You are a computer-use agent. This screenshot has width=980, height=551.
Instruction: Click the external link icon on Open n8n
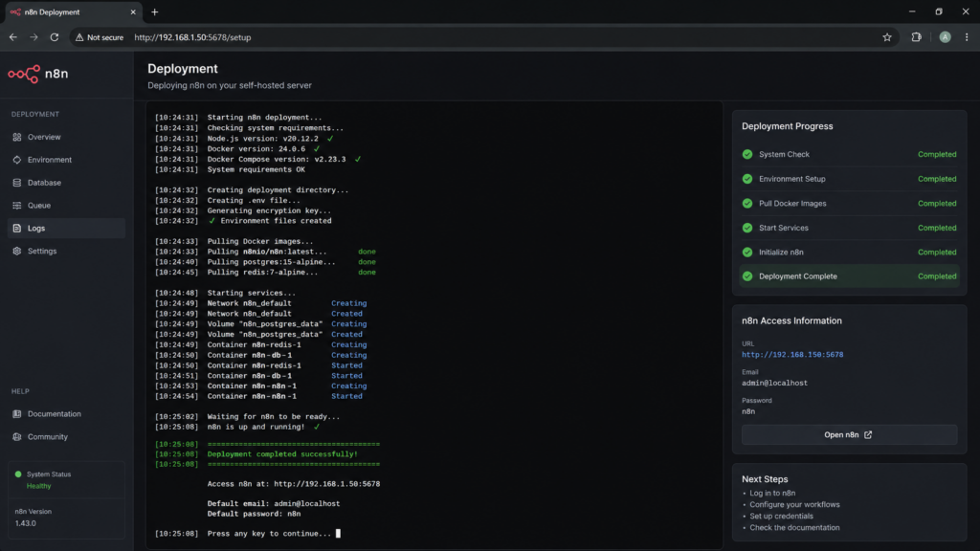868,435
